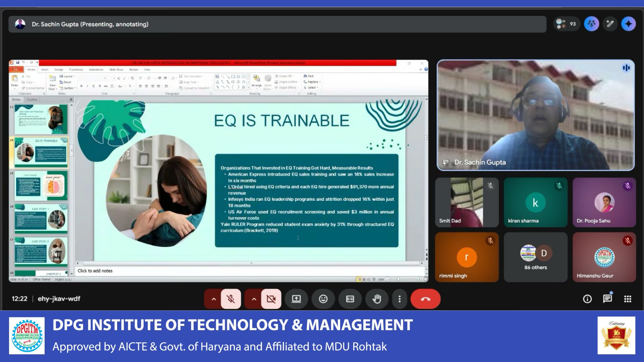
Task: Select Dr. Pooja Sahu participant tile
Action: pos(604,202)
